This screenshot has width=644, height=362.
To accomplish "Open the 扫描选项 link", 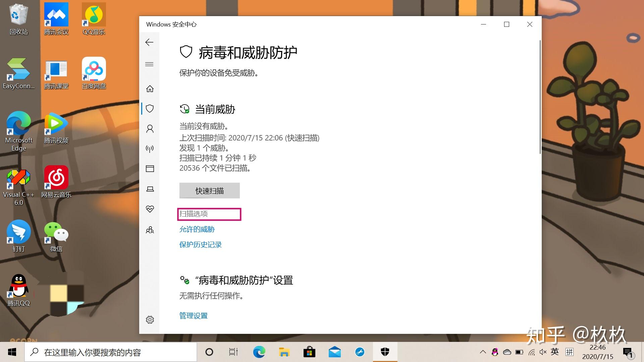I will (x=194, y=214).
